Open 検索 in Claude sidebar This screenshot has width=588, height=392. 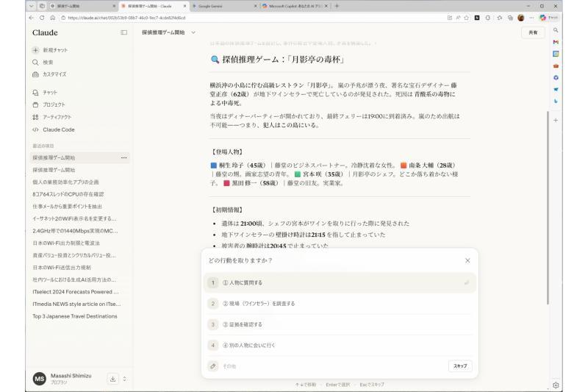(x=43, y=63)
